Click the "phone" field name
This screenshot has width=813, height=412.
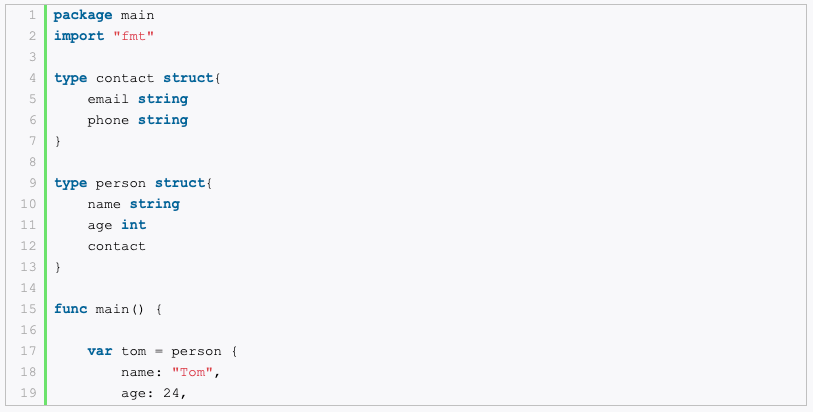point(108,120)
